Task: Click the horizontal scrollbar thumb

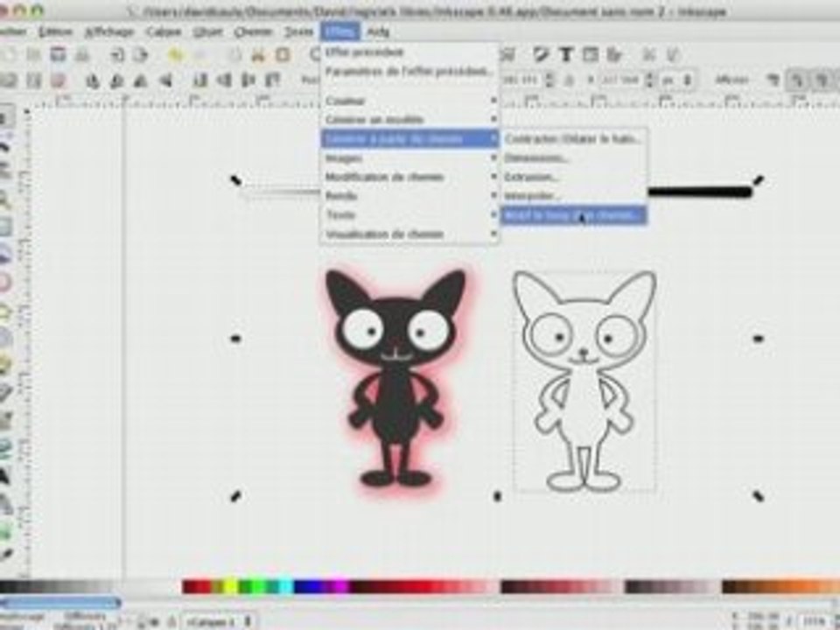Action: pos(60,603)
